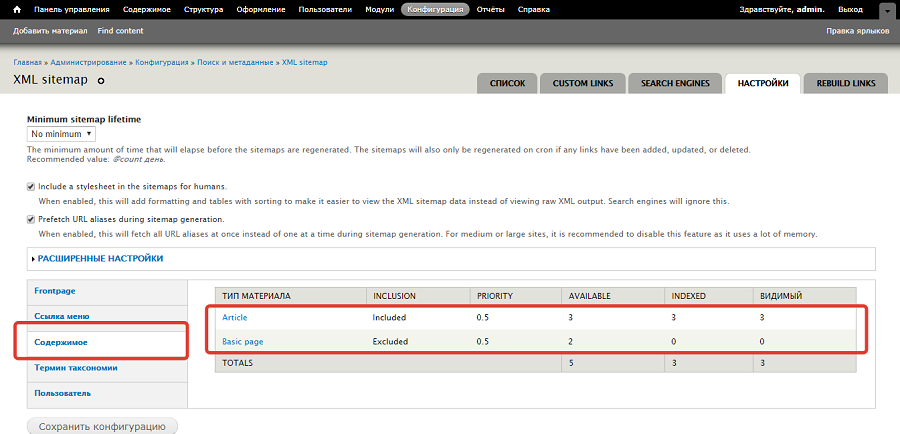900x434 pixels.
Task: Click 'Выход' logout link
Action: 850,9
